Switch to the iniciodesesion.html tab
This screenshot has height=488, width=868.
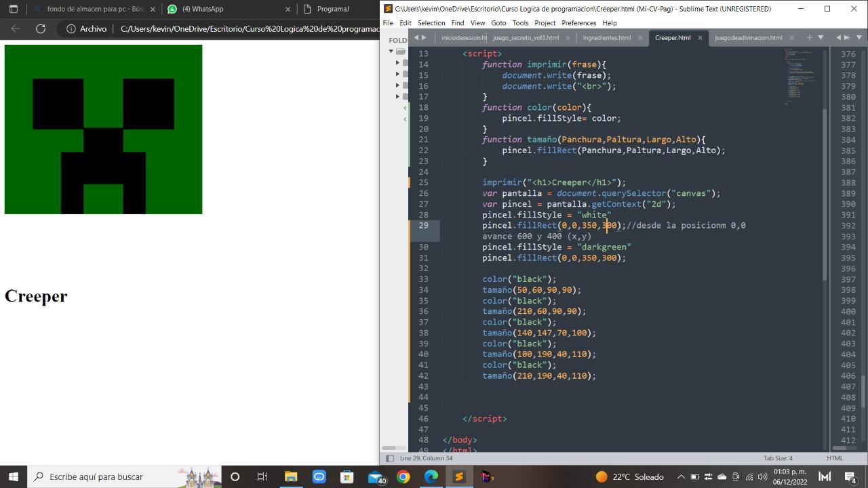point(464,38)
